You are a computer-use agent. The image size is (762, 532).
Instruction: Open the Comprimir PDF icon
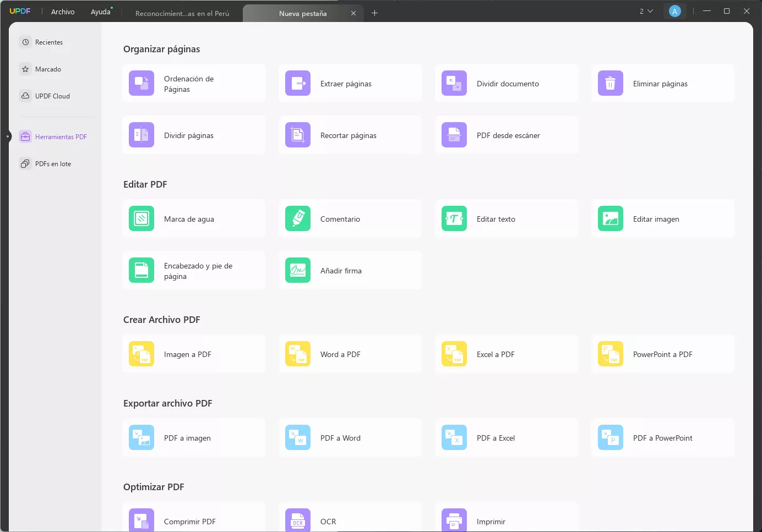[x=141, y=520]
